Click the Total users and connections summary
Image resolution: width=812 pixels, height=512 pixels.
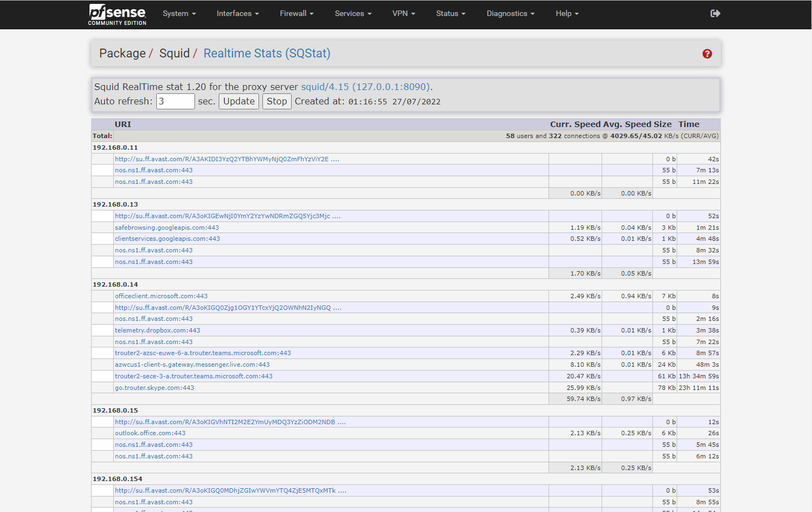(612, 136)
